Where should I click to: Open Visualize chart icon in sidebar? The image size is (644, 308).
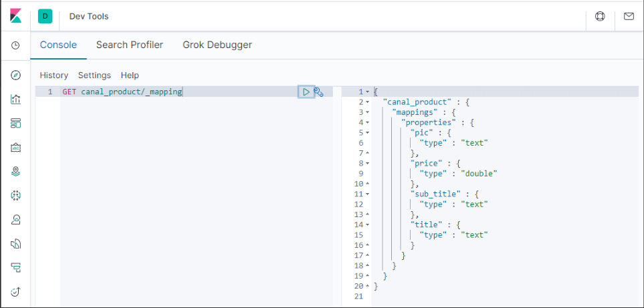[15, 100]
